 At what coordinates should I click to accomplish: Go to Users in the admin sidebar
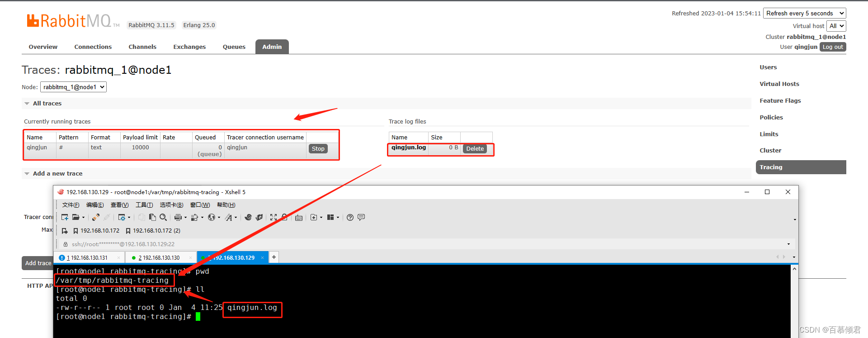coord(768,67)
